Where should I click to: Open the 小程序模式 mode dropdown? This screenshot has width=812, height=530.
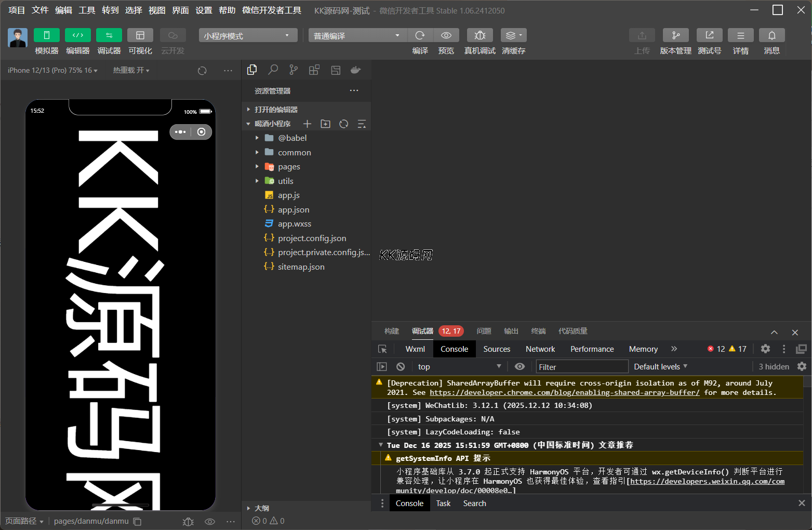coord(247,36)
